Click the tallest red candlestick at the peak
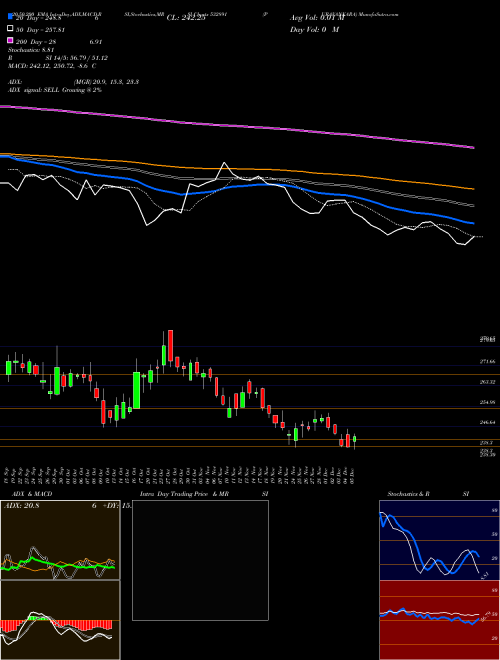Viewport: 500px width, 660px height. click(x=170, y=346)
